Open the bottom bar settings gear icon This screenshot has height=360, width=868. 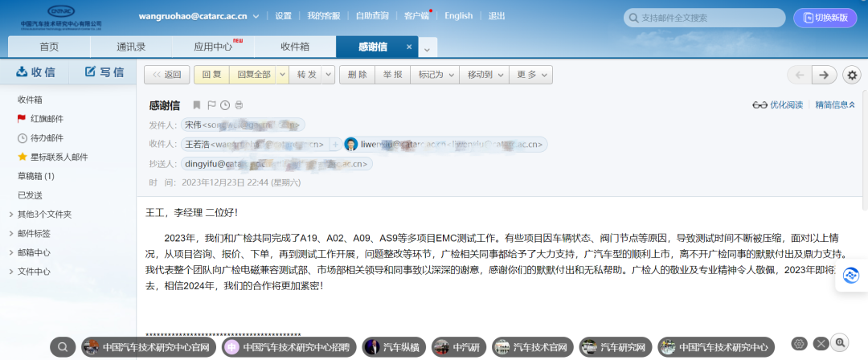coord(799,344)
